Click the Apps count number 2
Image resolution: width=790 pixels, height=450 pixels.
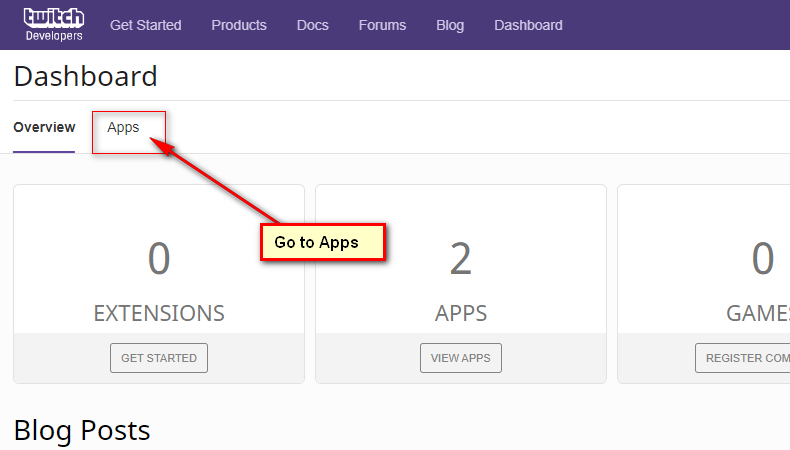point(461,259)
